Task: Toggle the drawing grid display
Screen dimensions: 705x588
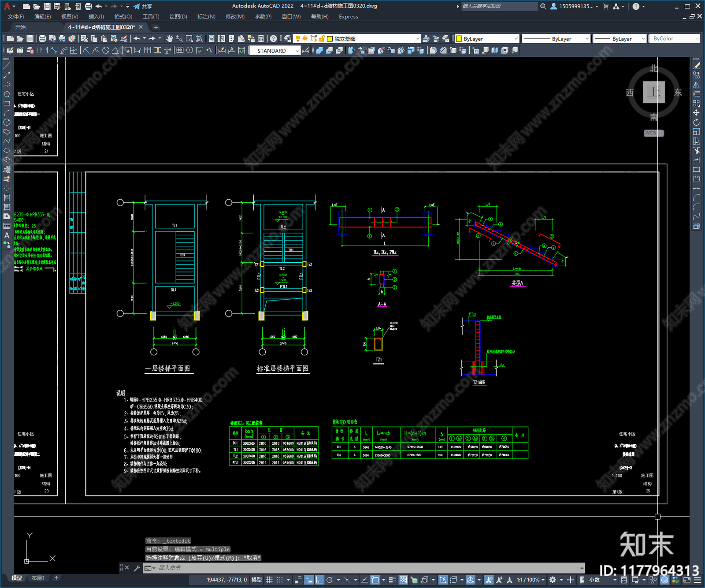Action: tap(269, 580)
